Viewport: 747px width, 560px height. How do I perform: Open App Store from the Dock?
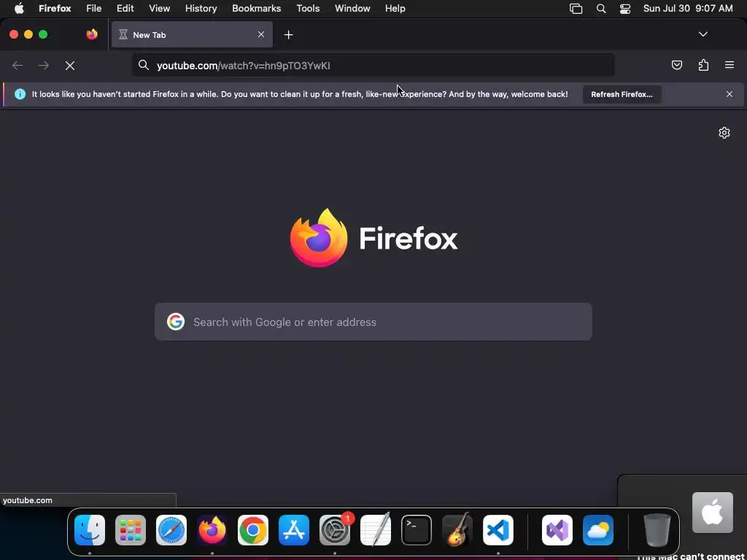pyautogui.click(x=294, y=530)
